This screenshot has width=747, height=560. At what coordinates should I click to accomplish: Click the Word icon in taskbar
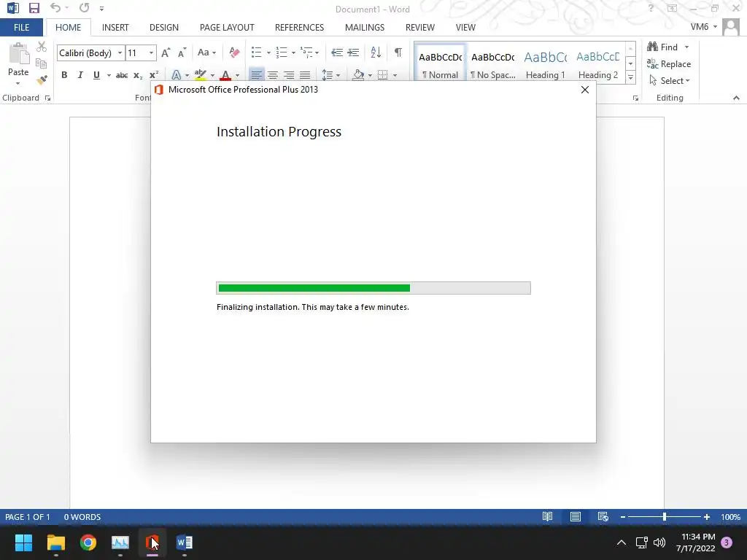pyautogui.click(x=185, y=542)
